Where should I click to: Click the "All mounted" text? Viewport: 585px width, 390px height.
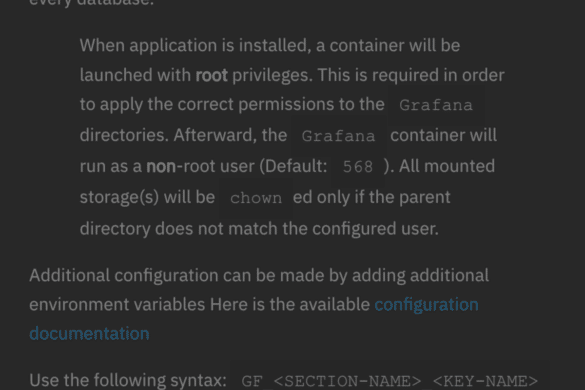[x=447, y=166]
